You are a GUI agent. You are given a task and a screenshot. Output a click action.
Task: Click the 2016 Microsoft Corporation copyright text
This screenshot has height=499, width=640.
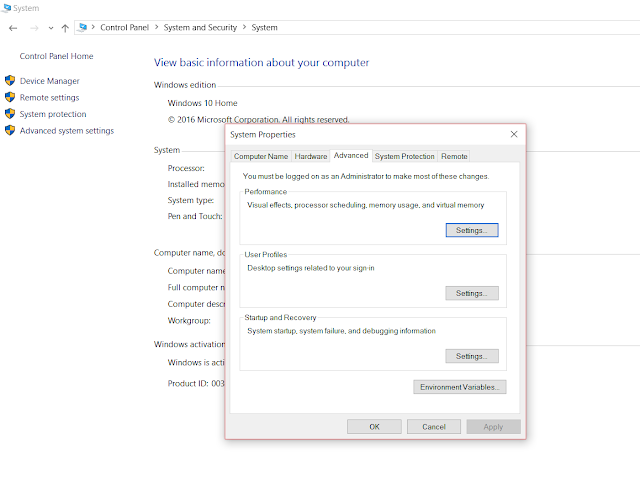(258, 120)
